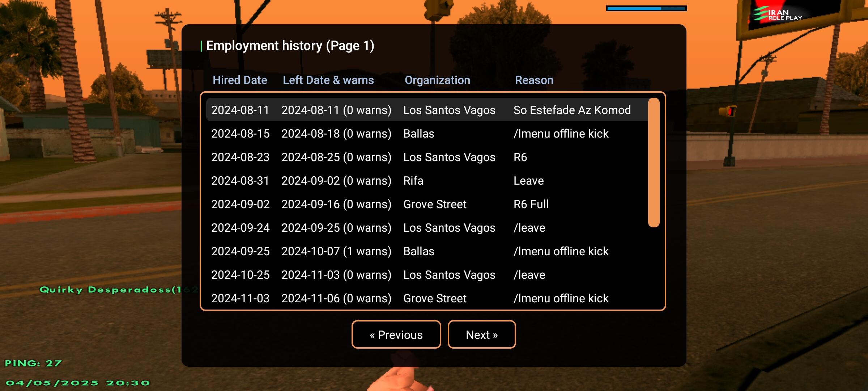This screenshot has height=391, width=868.
Task: Choose the row hired 2024-10-25
Action: coord(427,274)
